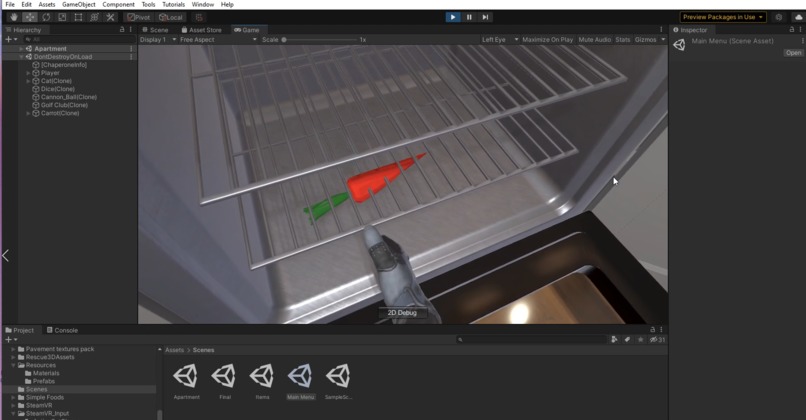
Task: Click the 2D Debug button
Action: click(x=402, y=313)
